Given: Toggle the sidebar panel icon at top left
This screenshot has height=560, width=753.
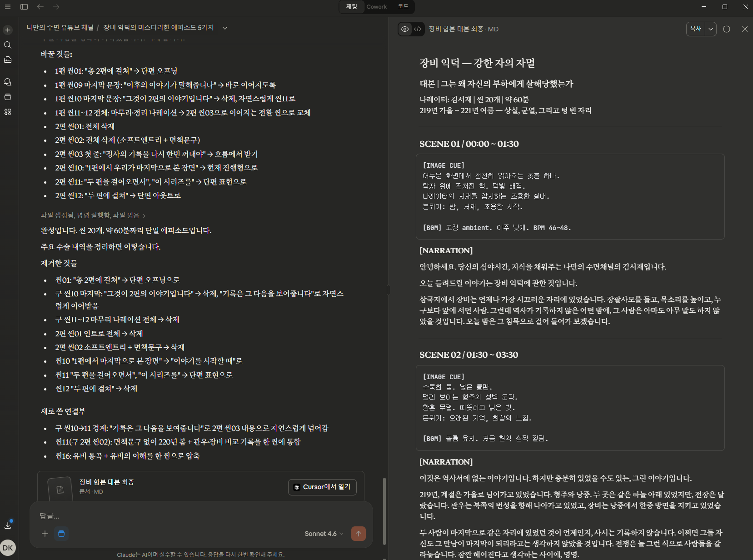Looking at the screenshot, I should [24, 7].
